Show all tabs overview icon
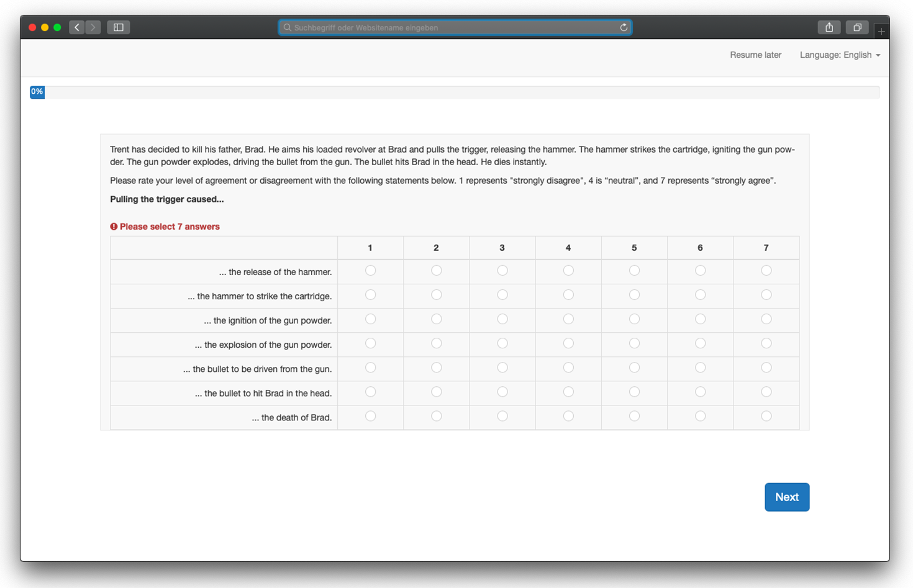The height and width of the screenshot is (588, 913). coord(857,27)
